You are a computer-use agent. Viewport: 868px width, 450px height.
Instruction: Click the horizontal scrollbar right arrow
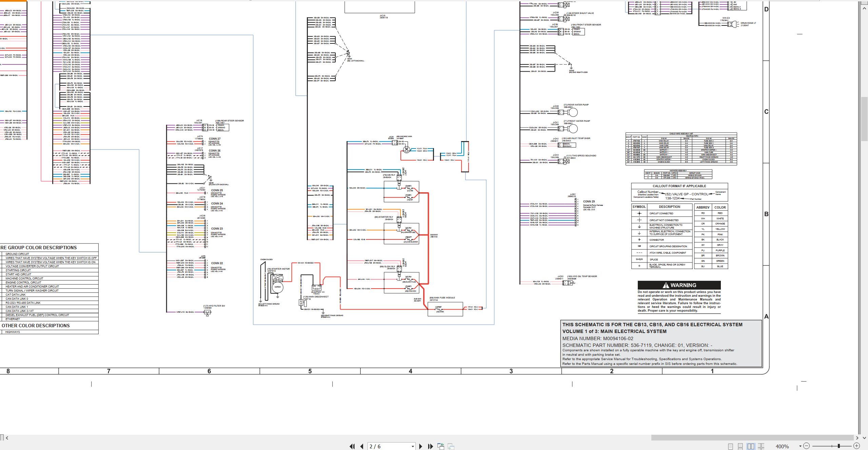pyautogui.click(x=857, y=438)
